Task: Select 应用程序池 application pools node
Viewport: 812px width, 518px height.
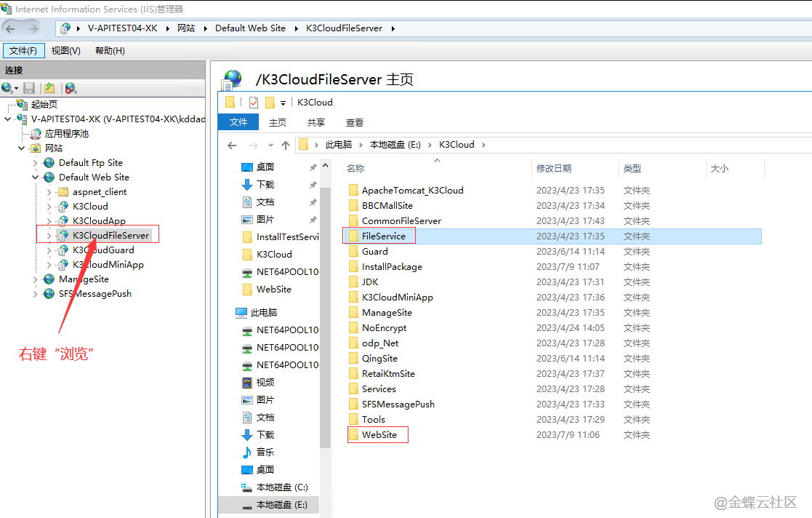Action: click(x=66, y=133)
